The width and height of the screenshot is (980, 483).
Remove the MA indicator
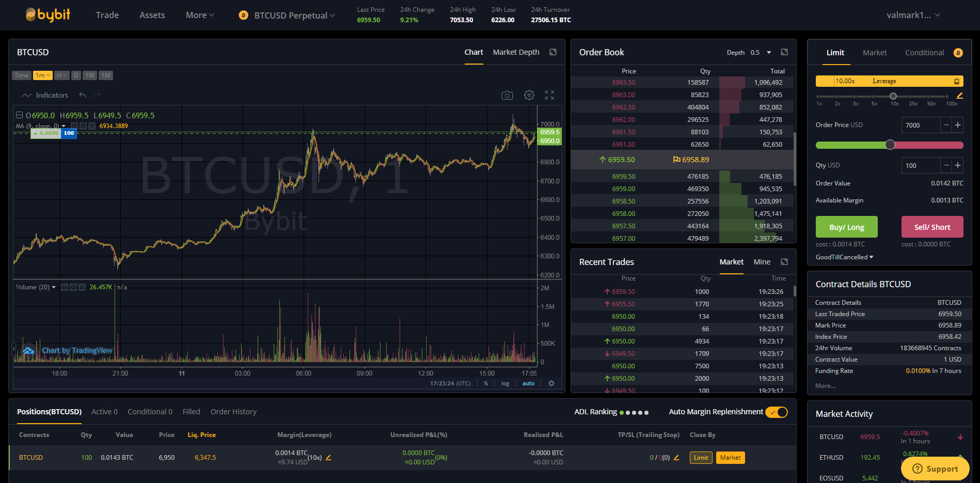92,126
